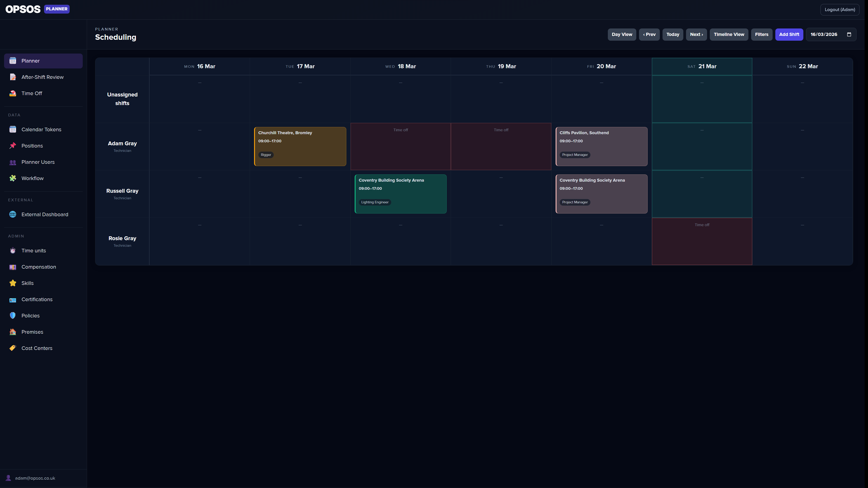This screenshot has width=868, height=488.
Task: Click the Workflow puzzle icon
Action: [12, 178]
